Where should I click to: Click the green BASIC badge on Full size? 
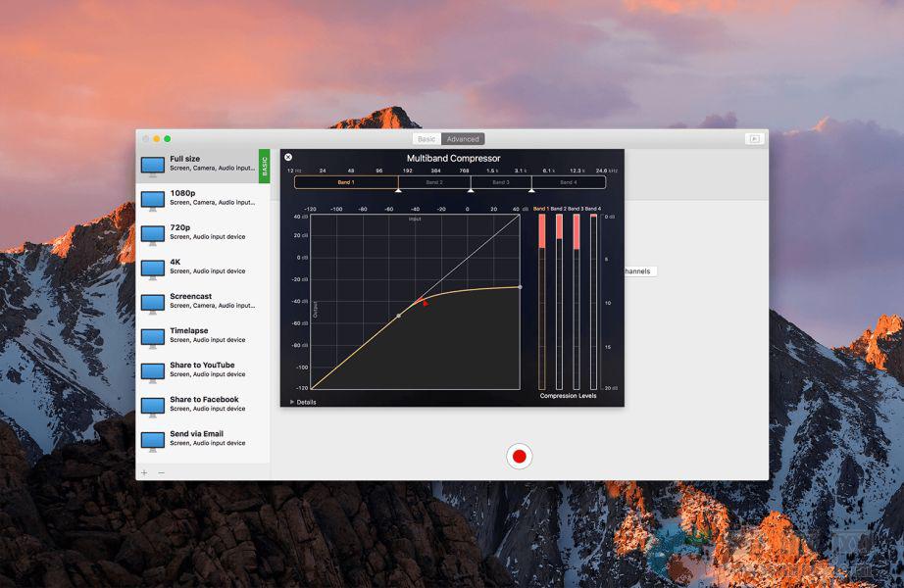(264, 166)
